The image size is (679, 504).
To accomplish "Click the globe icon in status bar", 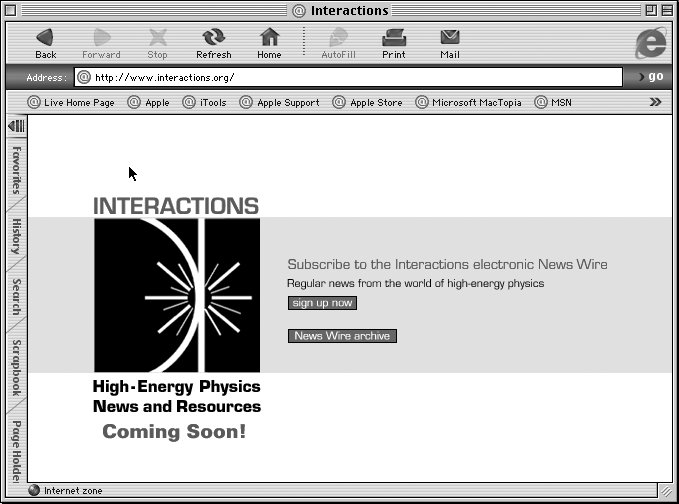I will point(34,490).
